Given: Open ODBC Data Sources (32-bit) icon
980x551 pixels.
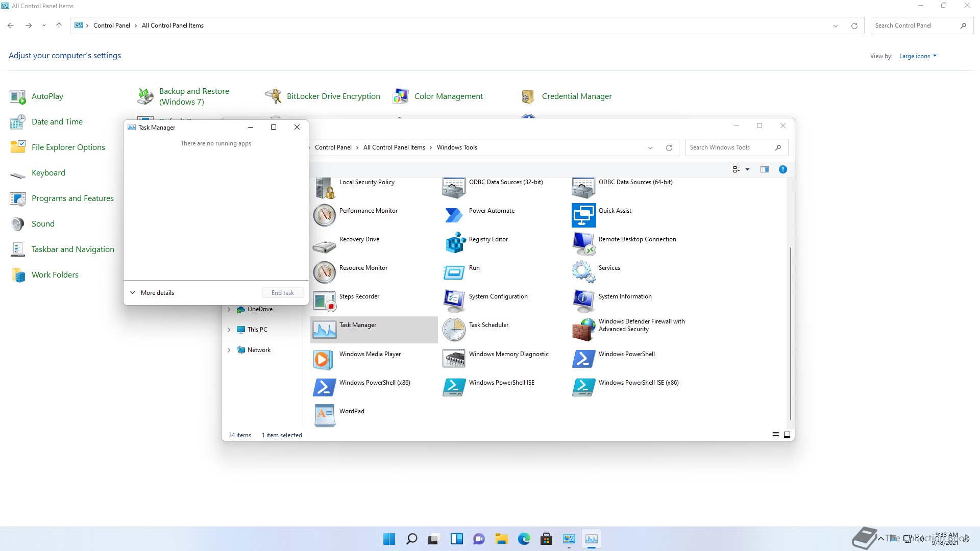Looking at the screenshot, I should (x=454, y=188).
